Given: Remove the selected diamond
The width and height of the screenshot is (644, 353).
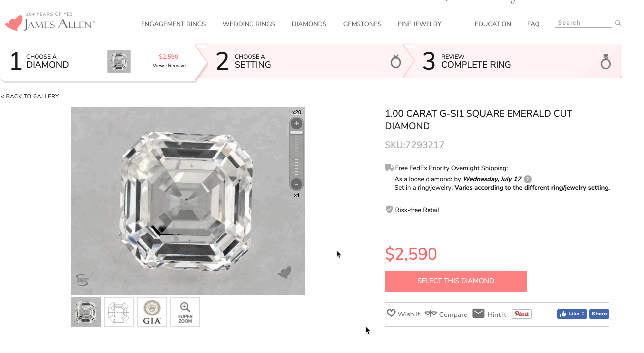Looking at the screenshot, I should click(x=177, y=66).
